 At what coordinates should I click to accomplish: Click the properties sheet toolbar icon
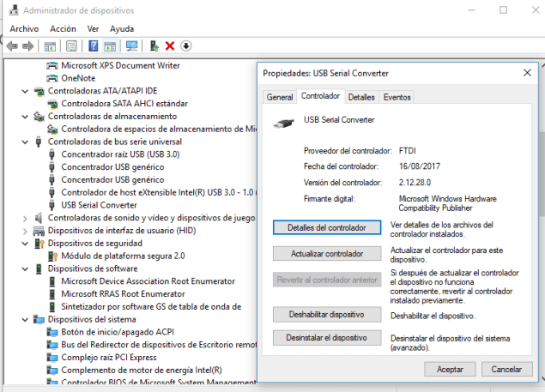click(x=72, y=46)
